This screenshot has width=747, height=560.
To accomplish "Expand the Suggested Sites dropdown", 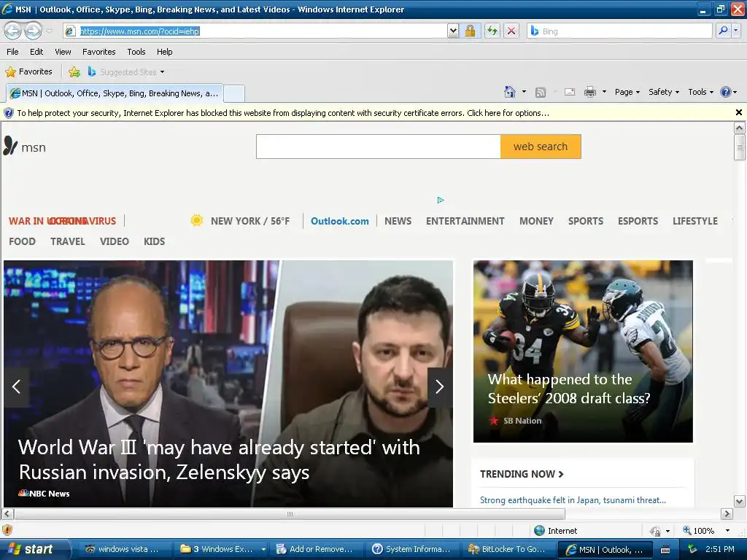I will point(162,72).
